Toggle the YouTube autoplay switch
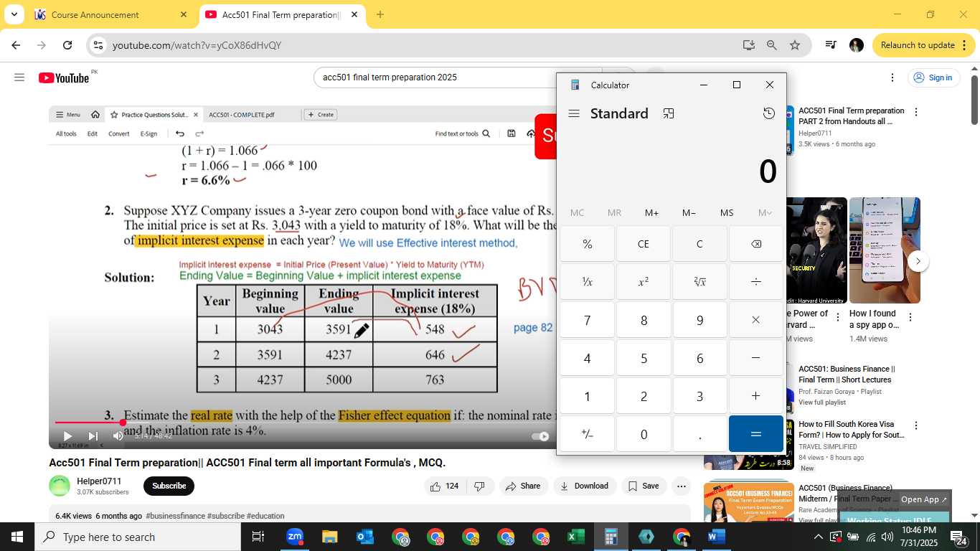 pos(540,436)
